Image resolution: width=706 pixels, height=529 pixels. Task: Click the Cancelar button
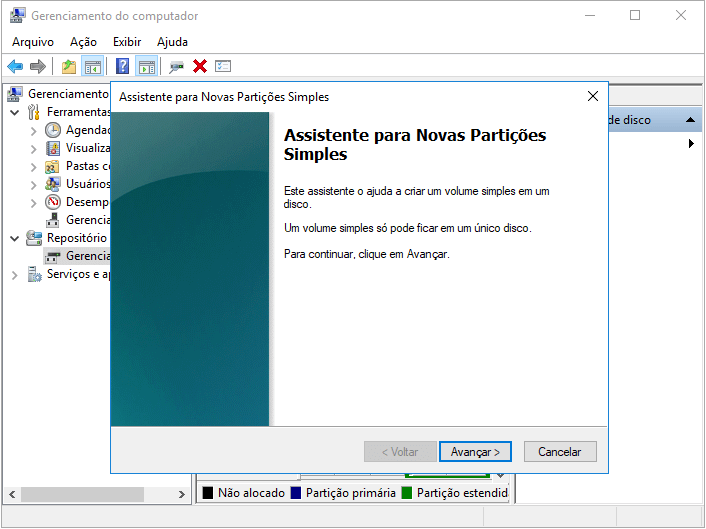click(560, 452)
